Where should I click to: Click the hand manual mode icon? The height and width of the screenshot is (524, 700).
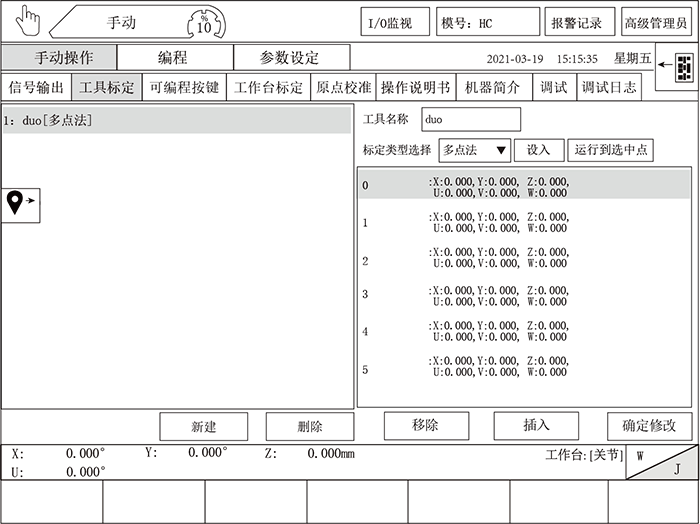(x=25, y=21)
